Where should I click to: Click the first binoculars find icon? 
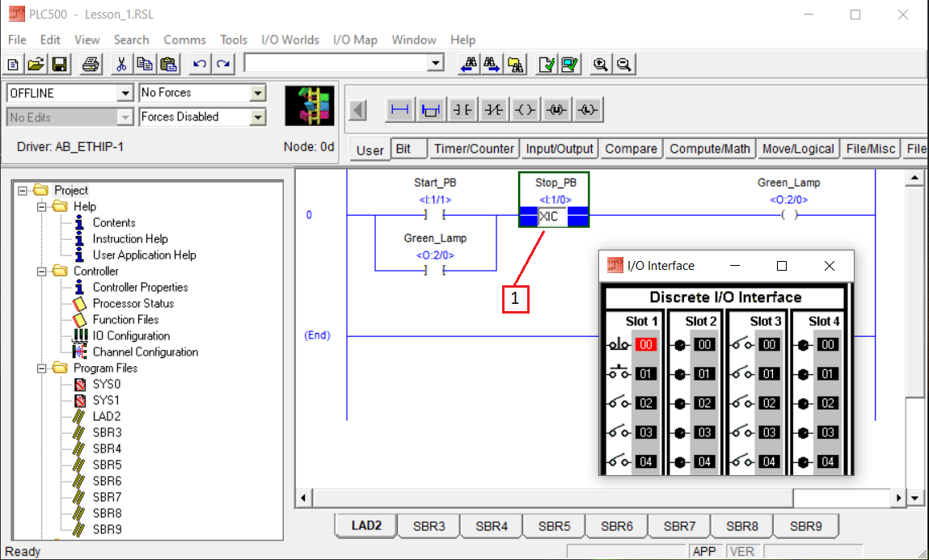[x=469, y=64]
